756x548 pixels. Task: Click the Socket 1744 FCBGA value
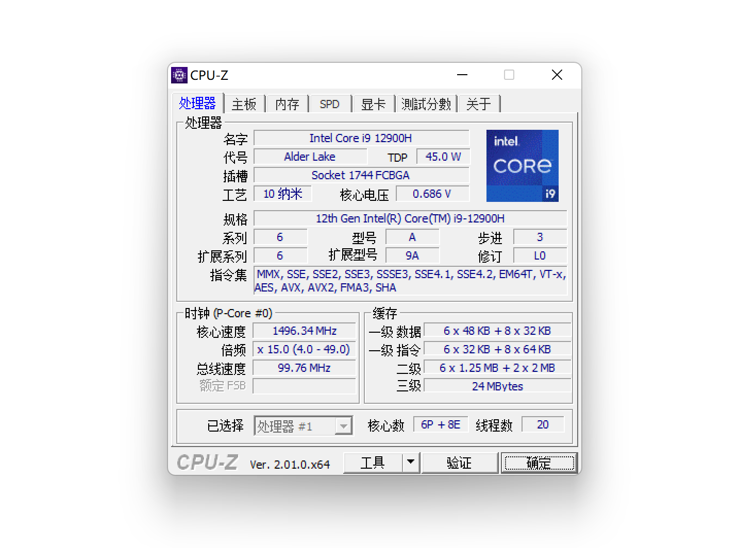click(361, 175)
